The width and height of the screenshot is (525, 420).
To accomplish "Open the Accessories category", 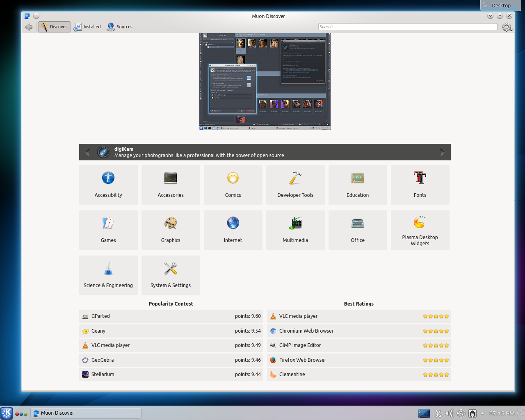I will (x=171, y=185).
